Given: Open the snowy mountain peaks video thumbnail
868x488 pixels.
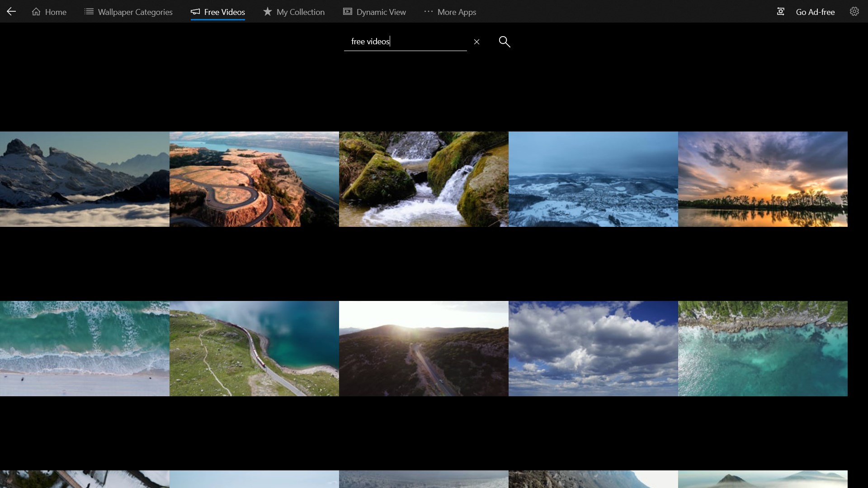Looking at the screenshot, I should [85, 179].
